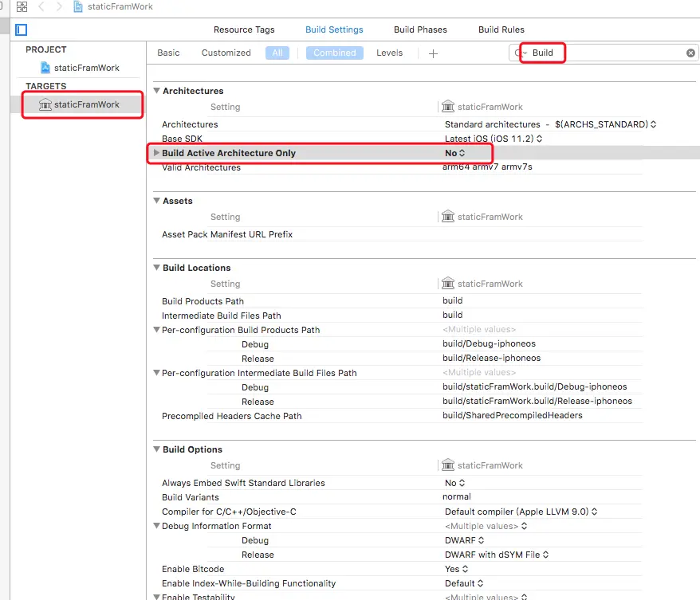Collapse the Build Locations section
The width and height of the screenshot is (700, 600).
pyautogui.click(x=157, y=268)
